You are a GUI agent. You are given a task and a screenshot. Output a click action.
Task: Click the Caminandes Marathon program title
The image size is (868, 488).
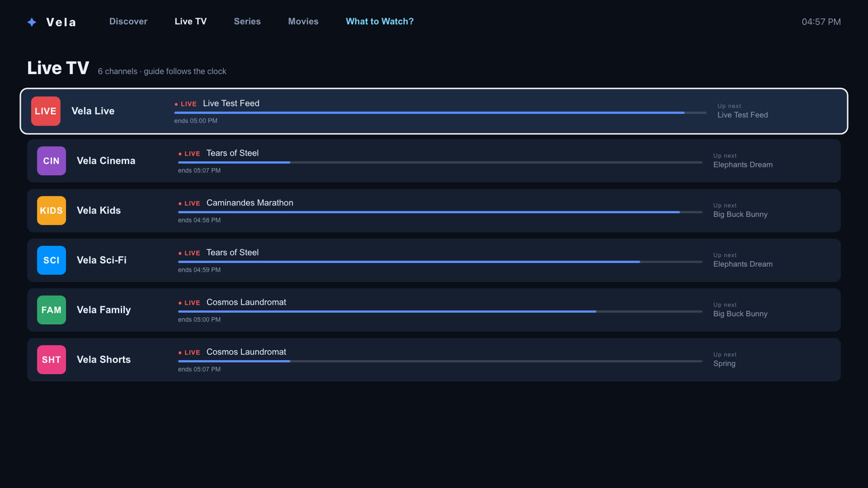[250, 203]
